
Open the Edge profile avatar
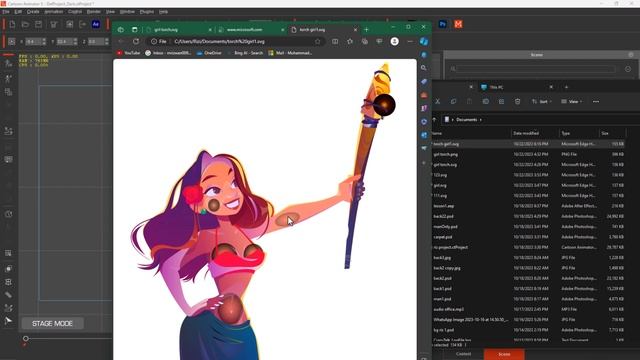[394, 41]
